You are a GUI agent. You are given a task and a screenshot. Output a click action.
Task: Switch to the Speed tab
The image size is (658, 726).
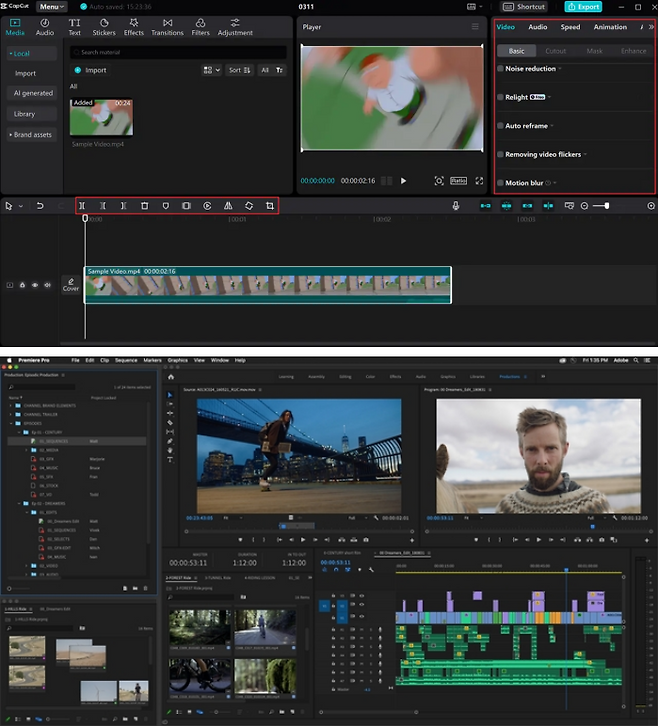pos(570,27)
